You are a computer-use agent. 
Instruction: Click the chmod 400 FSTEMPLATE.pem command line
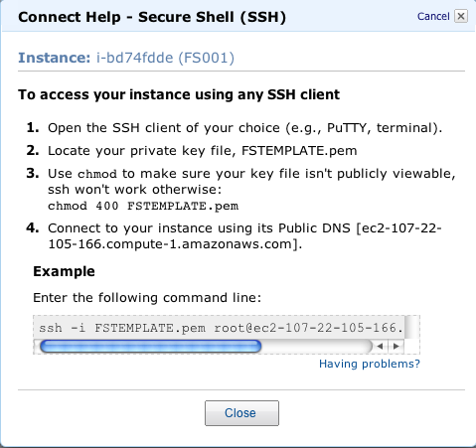click(143, 206)
